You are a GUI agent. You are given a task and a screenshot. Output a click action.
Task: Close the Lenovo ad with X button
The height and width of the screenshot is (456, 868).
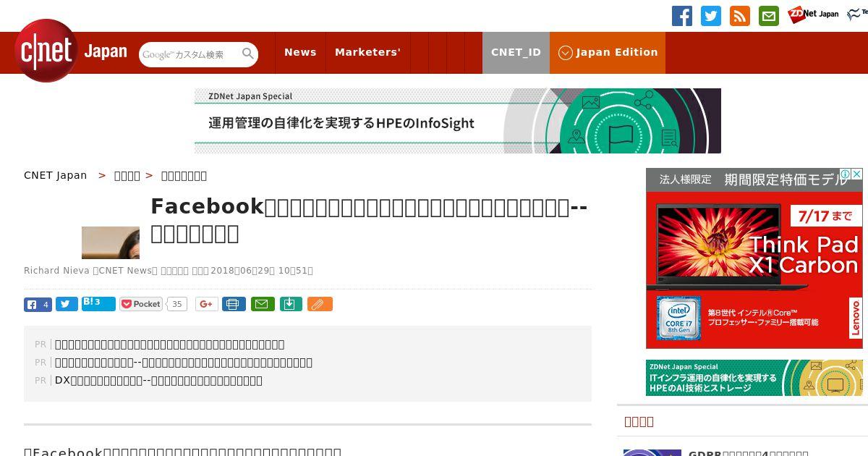857,174
